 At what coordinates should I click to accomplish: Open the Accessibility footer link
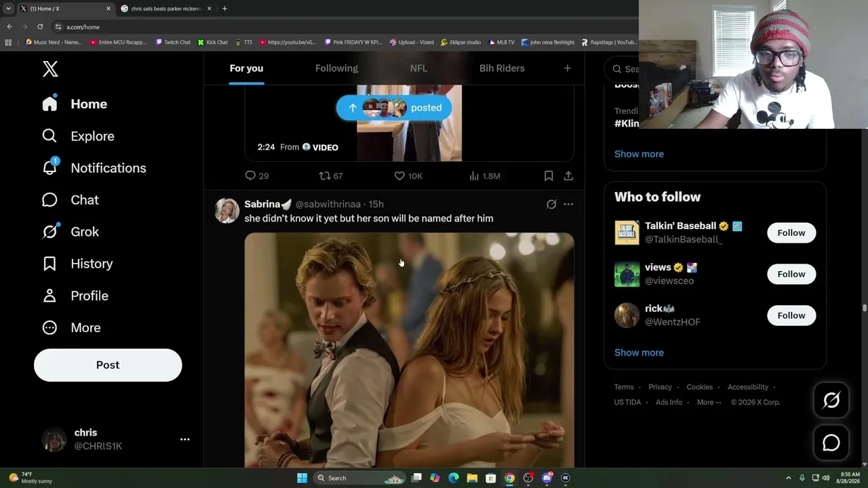pyautogui.click(x=748, y=387)
